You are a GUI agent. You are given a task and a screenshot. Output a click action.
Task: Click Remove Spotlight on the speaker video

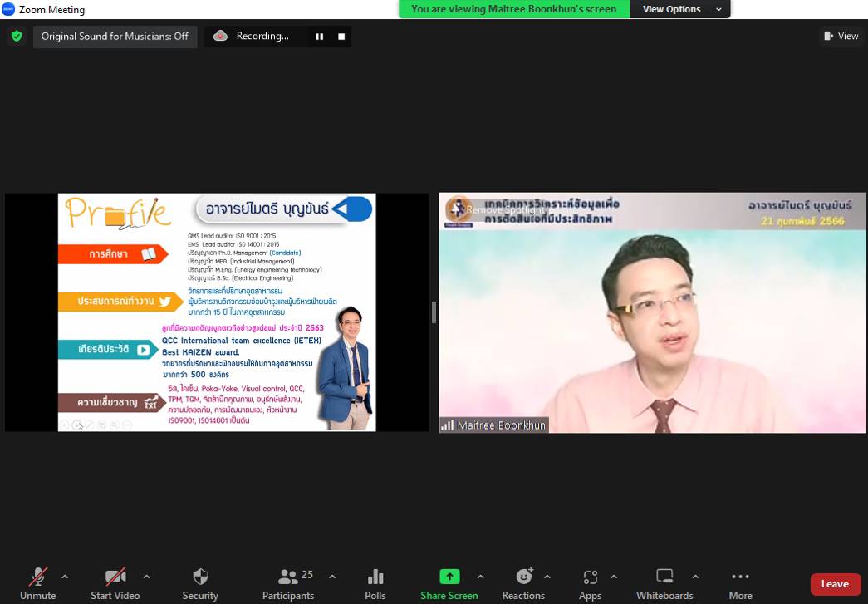point(505,210)
